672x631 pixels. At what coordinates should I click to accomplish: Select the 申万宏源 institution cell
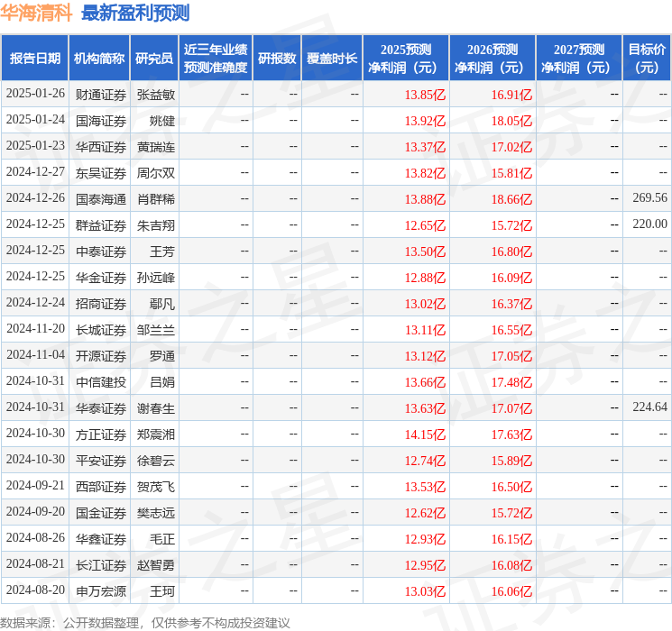(x=101, y=591)
